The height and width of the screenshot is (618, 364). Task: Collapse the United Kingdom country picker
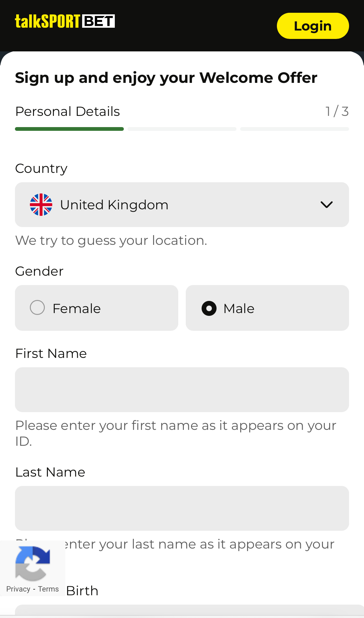[x=326, y=205]
